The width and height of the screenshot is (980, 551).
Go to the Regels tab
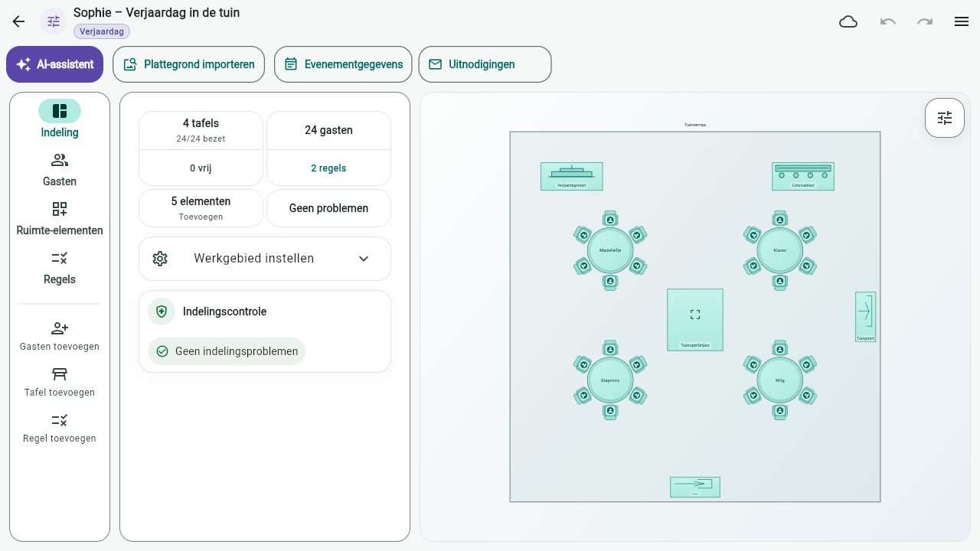tap(60, 268)
